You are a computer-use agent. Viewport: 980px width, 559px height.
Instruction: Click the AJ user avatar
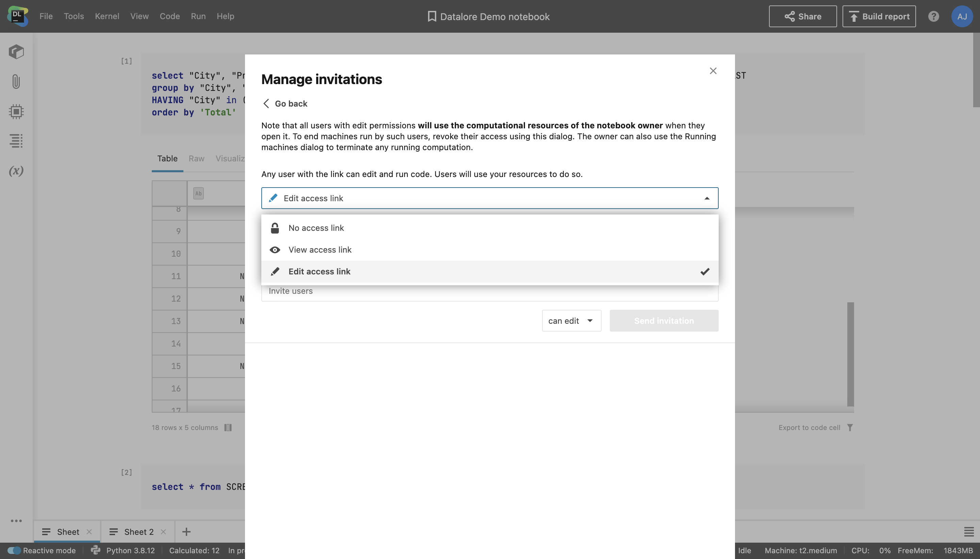pos(962,16)
